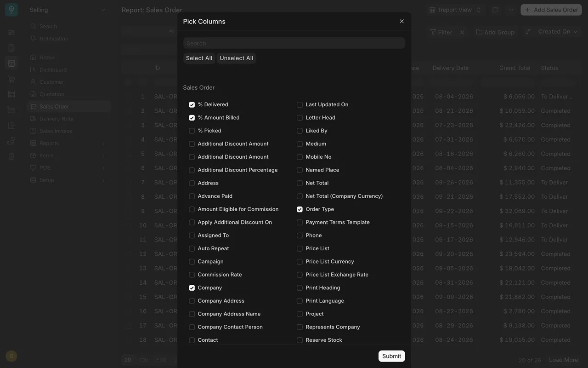
Task: Open the sliders settings icon in icon rail
Action: (11, 32)
